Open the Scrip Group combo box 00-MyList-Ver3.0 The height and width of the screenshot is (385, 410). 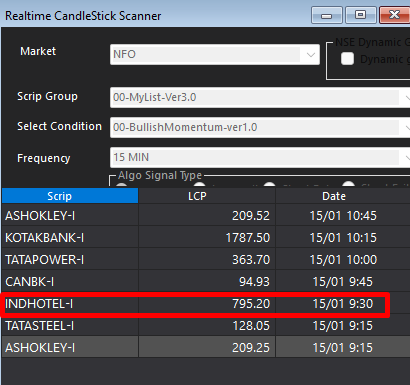[x=260, y=97]
